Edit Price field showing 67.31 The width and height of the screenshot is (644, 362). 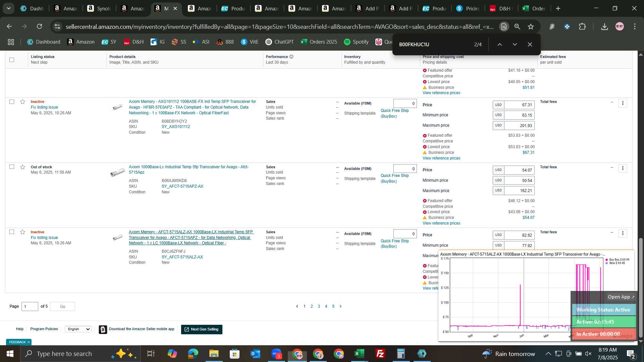click(x=519, y=105)
